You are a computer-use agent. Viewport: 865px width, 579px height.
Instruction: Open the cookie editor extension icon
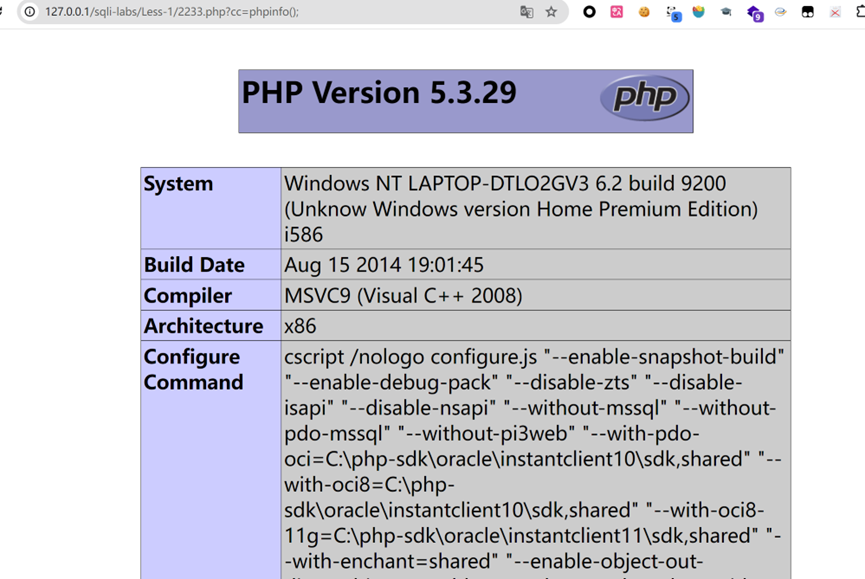pyautogui.click(x=644, y=12)
